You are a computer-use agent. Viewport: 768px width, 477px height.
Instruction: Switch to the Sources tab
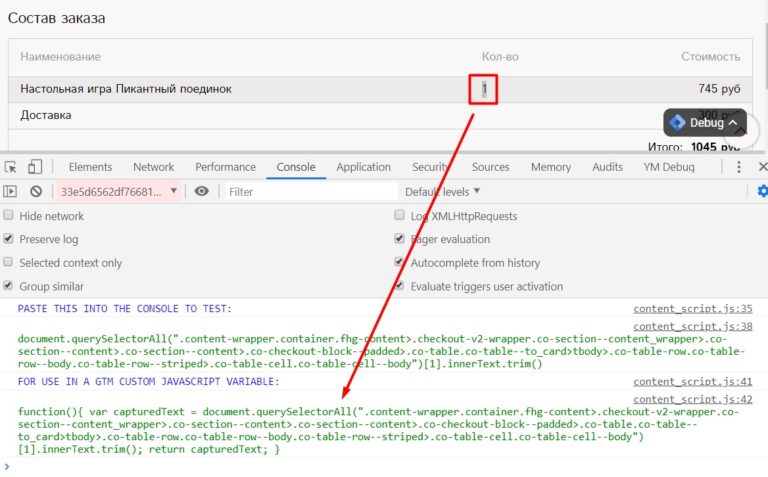point(490,167)
